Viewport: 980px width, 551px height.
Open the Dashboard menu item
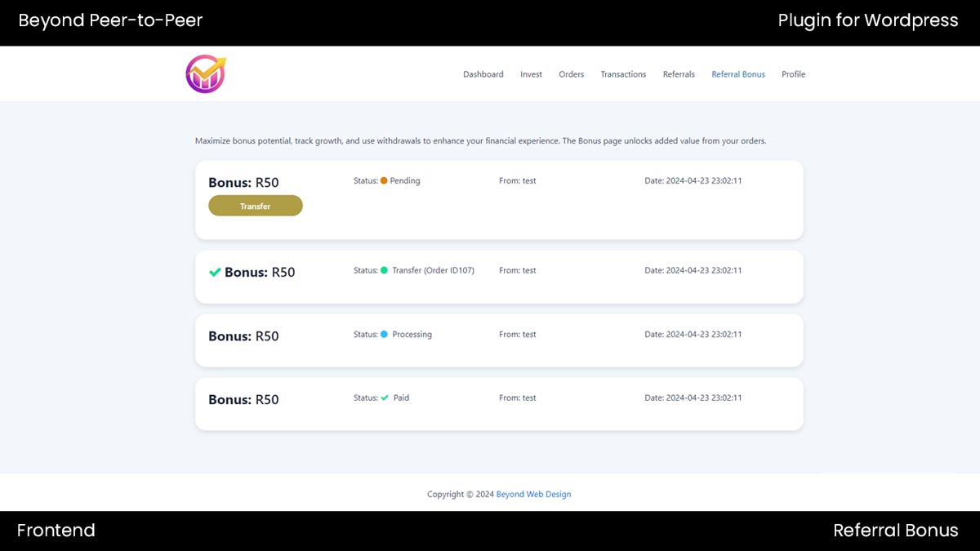pyautogui.click(x=483, y=73)
